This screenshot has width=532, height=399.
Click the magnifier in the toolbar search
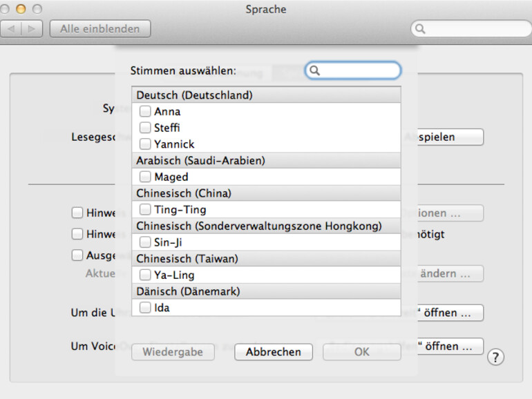pyautogui.click(x=420, y=29)
